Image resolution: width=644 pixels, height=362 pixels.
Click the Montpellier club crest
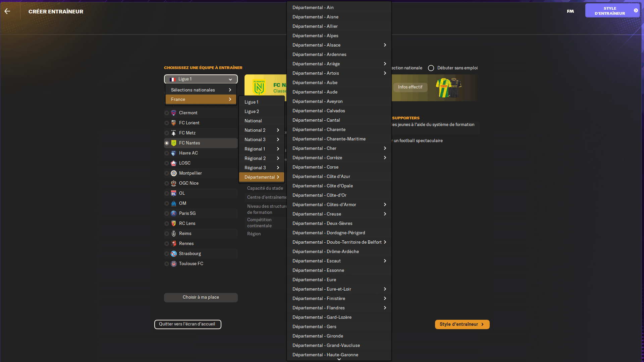[x=173, y=173]
